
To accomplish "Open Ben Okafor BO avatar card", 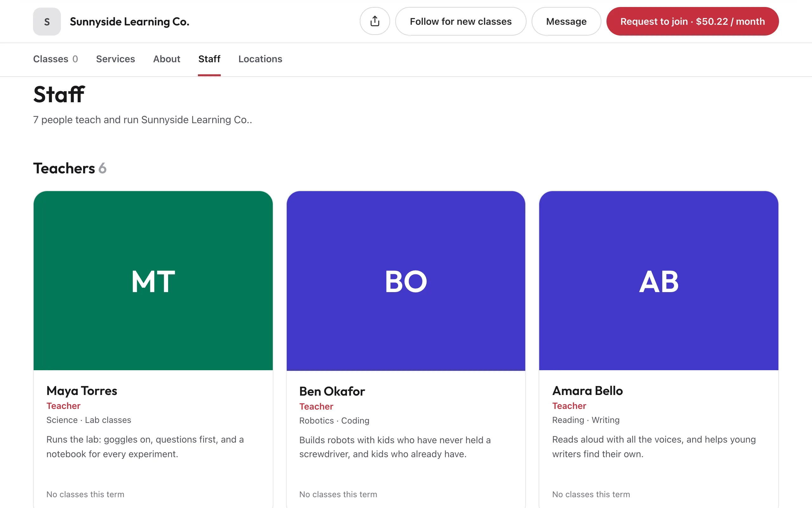I will [406, 281].
